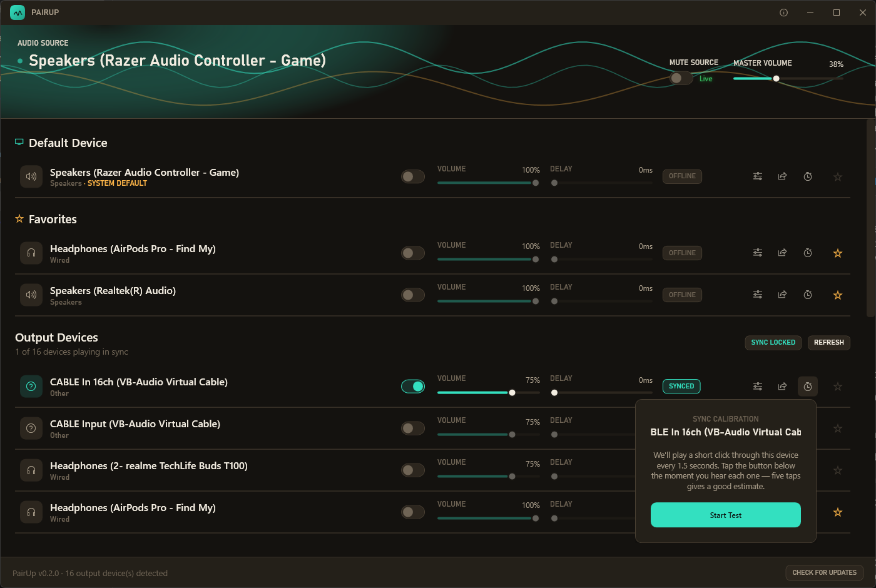The height and width of the screenshot is (588, 876).
Task: Enable AirPods Pro switch in Favorites
Action: pos(413,253)
